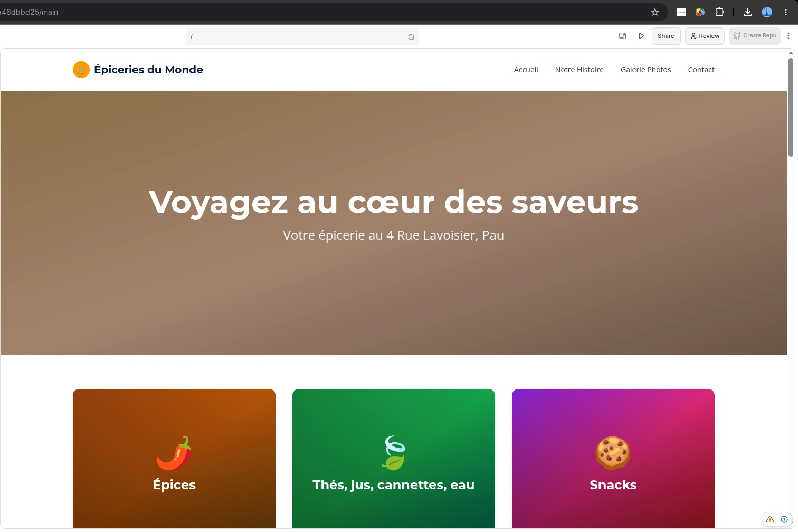The height and width of the screenshot is (532, 798).
Task: Open the colorful swirl browser extension
Action: click(x=700, y=12)
